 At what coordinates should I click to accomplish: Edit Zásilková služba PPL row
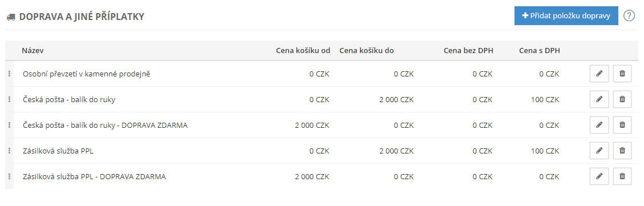[599, 151]
